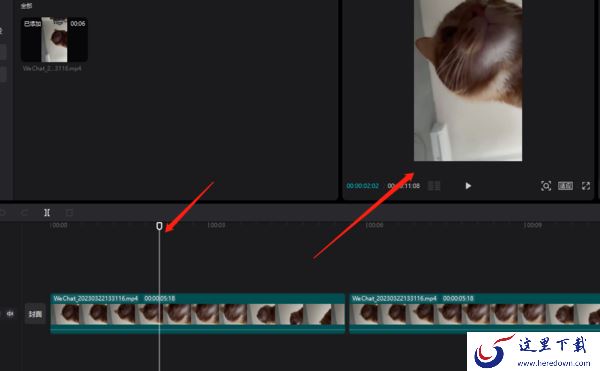
Task: Click the 00:03 mark on timeline ruler
Action: (216, 225)
